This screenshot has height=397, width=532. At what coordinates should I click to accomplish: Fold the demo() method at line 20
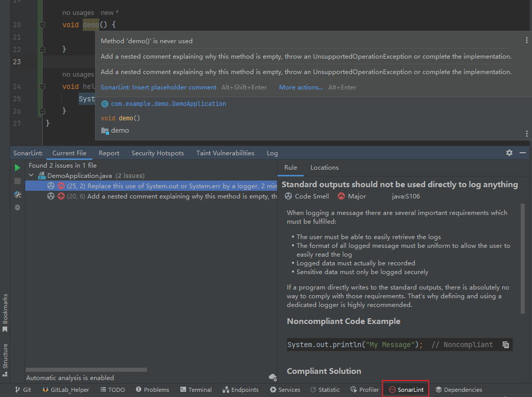pyautogui.click(x=43, y=25)
